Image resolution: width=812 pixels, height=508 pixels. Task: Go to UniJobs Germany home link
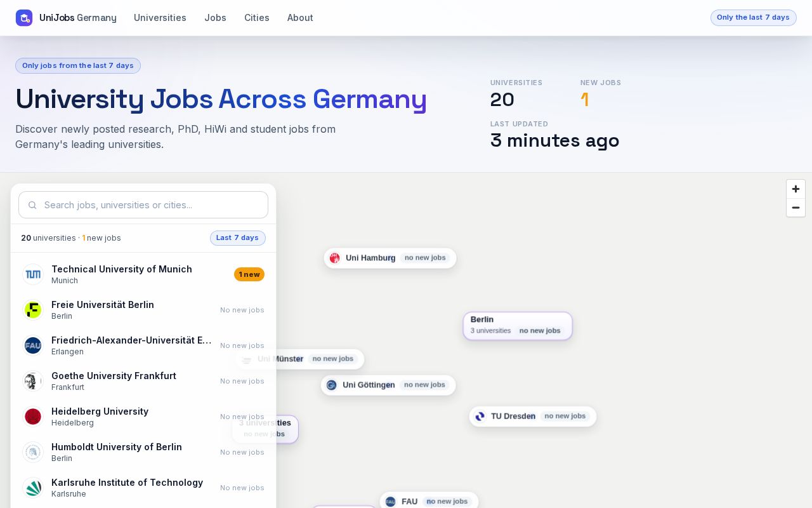[x=67, y=18]
